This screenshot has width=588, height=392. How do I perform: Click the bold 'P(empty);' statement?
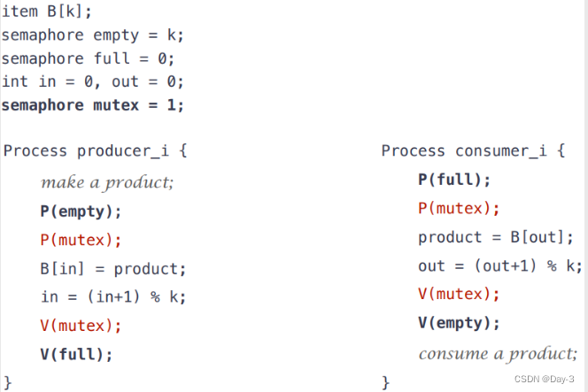coord(81,211)
